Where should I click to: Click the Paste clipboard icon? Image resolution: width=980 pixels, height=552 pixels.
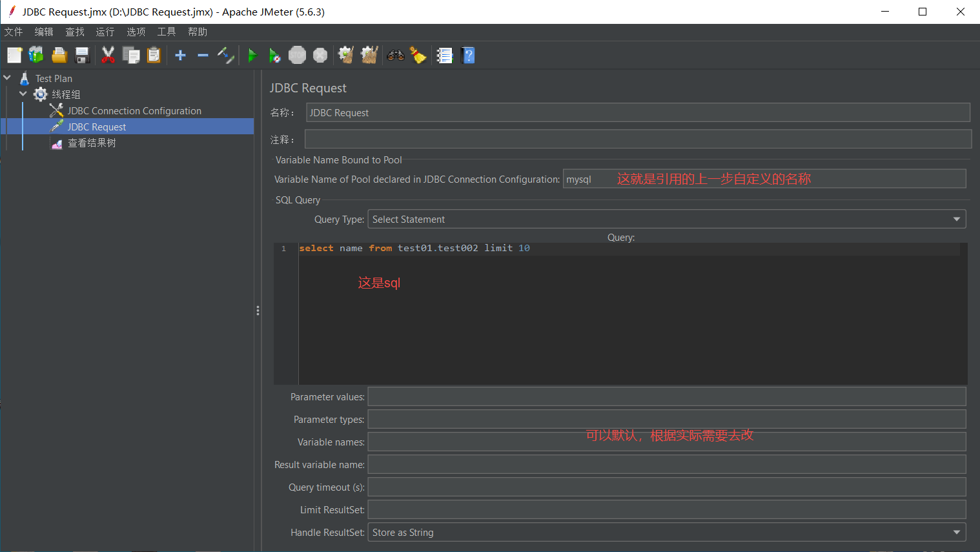pyautogui.click(x=154, y=56)
